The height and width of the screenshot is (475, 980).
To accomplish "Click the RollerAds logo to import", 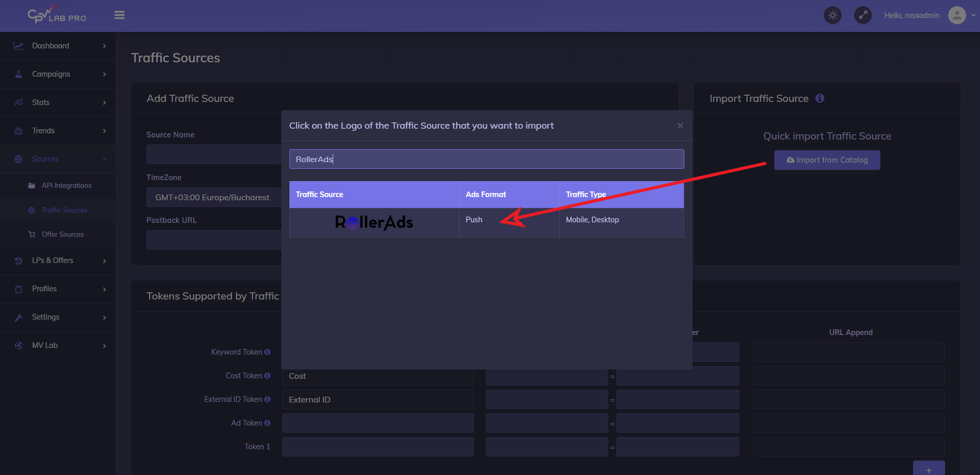I will [374, 222].
